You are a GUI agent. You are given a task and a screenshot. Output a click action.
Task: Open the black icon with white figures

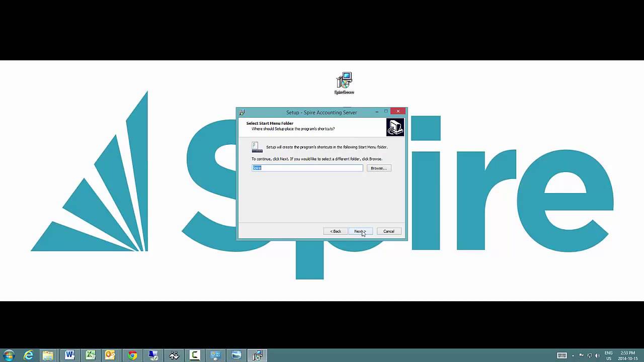(174, 355)
